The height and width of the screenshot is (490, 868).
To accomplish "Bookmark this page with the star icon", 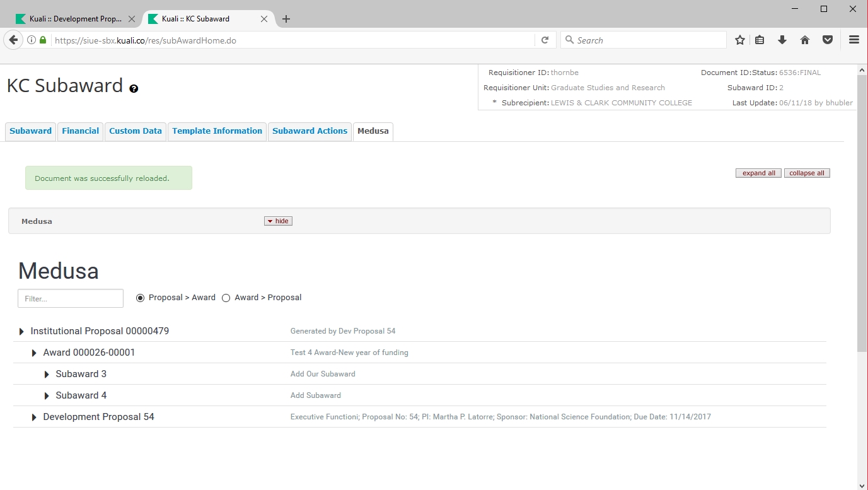I will pyautogui.click(x=739, y=40).
